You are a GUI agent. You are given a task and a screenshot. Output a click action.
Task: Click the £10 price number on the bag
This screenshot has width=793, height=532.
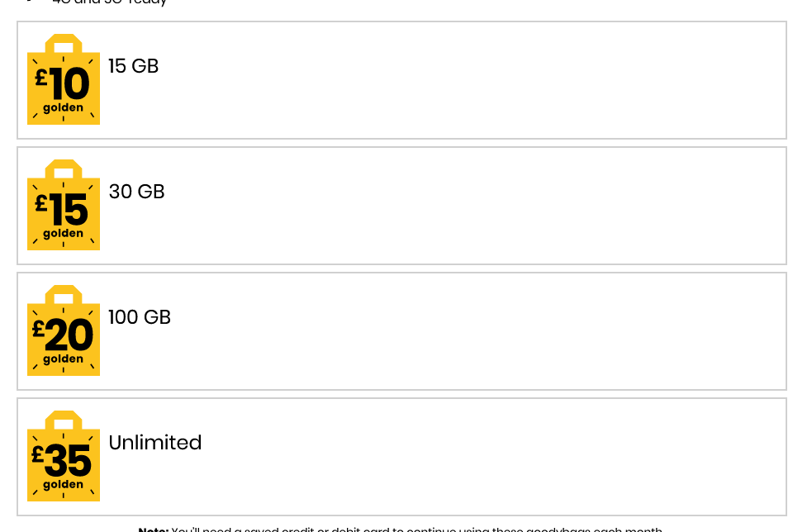[62, 83]
